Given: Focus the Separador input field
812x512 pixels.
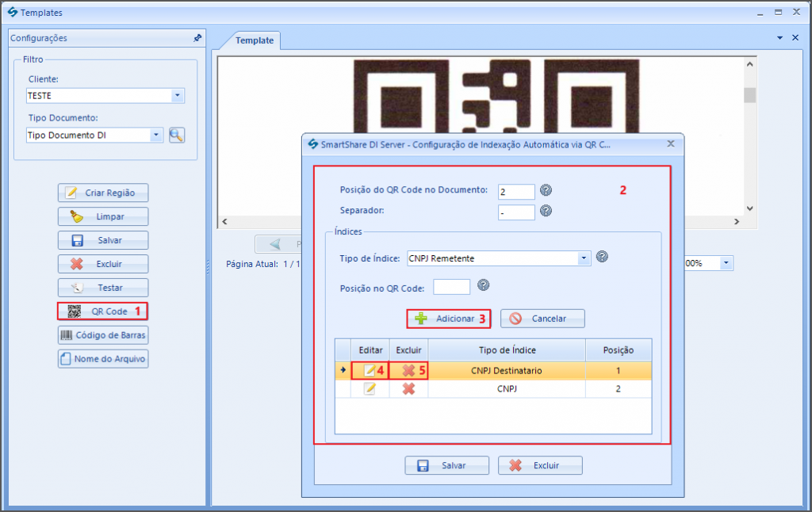Looking at the screenshot, I should tap(516, 212).
